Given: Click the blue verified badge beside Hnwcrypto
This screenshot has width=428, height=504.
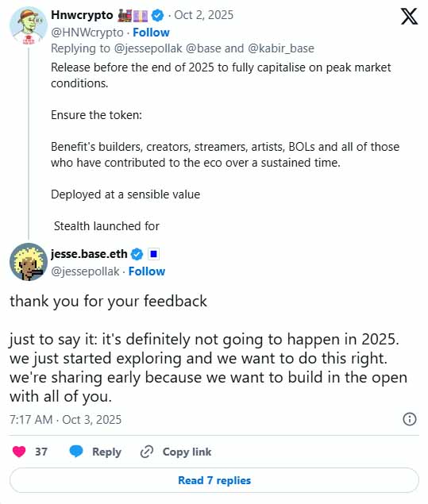Looking at the screenshot, I should point(157,15).
